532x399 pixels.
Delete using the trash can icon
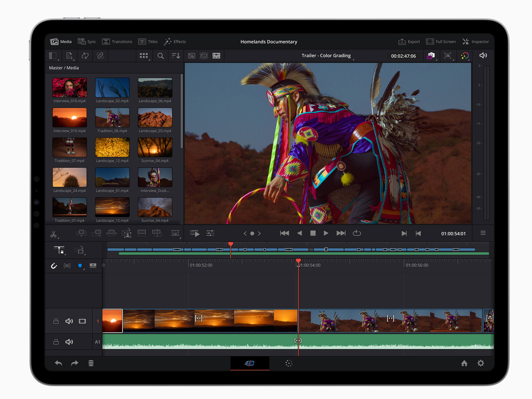coord(91,363)
